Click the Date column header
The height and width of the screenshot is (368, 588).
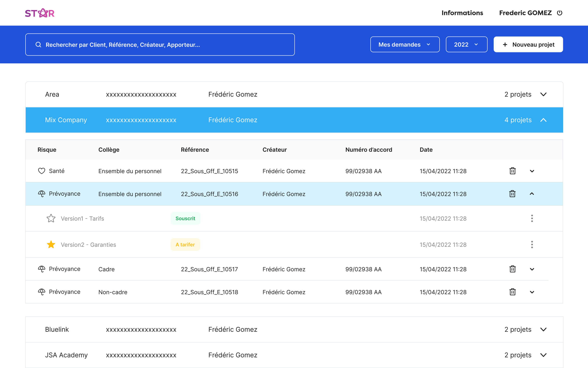(426, 150)
